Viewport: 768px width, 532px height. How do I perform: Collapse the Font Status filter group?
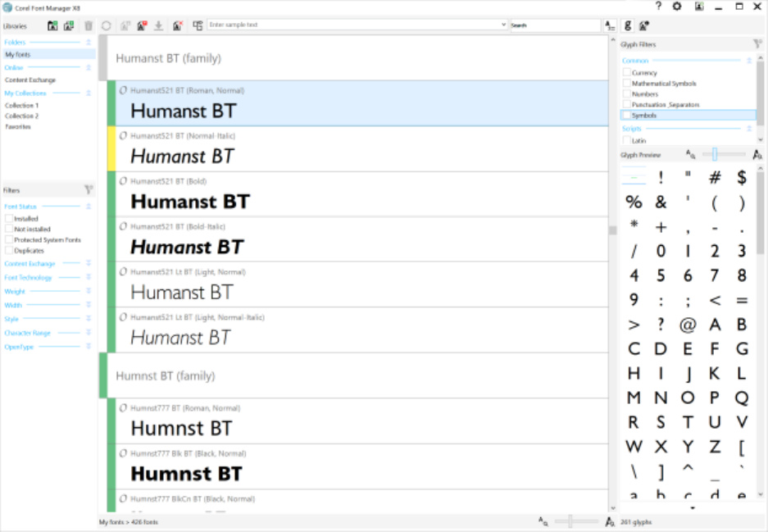coord(89,207)
